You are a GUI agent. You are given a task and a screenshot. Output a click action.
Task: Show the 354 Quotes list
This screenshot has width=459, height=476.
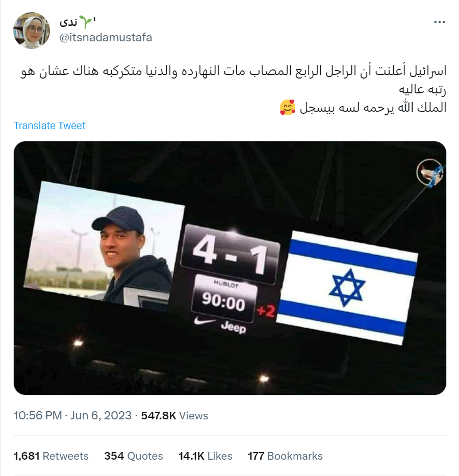134,456
